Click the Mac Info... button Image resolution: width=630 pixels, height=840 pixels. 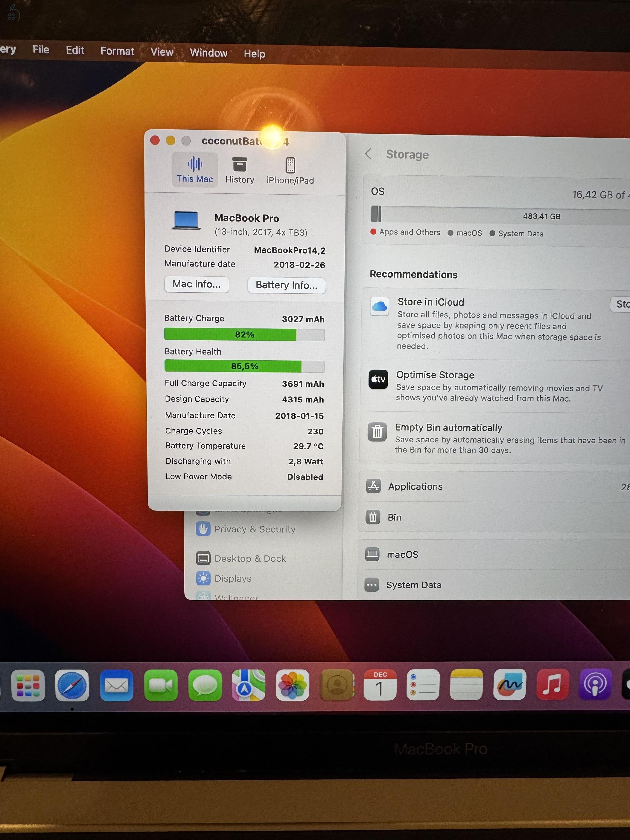coord(196,284)
